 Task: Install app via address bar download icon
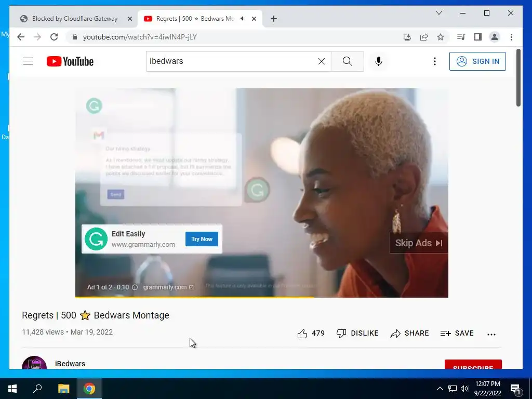407,37
